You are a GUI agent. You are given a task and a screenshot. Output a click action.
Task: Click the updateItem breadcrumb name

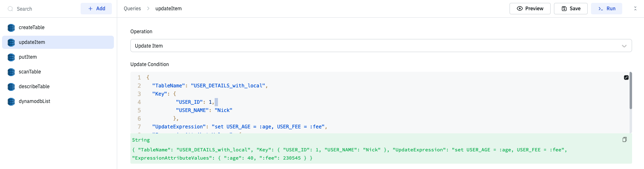tap(168, 9)
